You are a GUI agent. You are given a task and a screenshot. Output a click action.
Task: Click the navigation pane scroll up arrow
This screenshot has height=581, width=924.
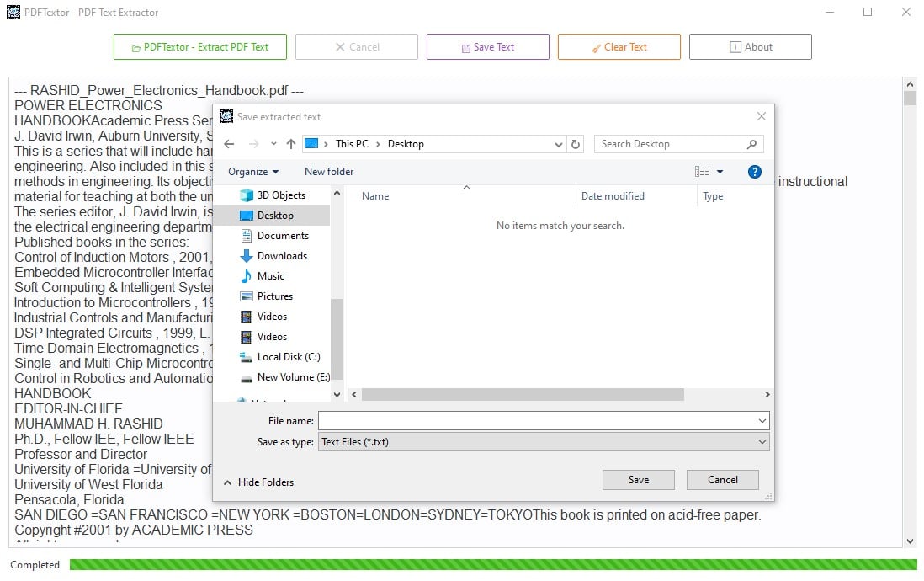337,194
